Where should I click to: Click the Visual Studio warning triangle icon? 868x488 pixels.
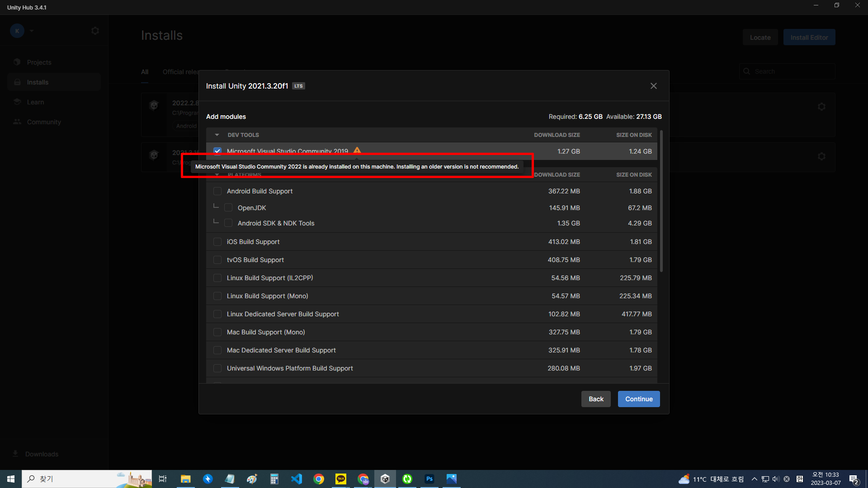(x=357, y=150)
